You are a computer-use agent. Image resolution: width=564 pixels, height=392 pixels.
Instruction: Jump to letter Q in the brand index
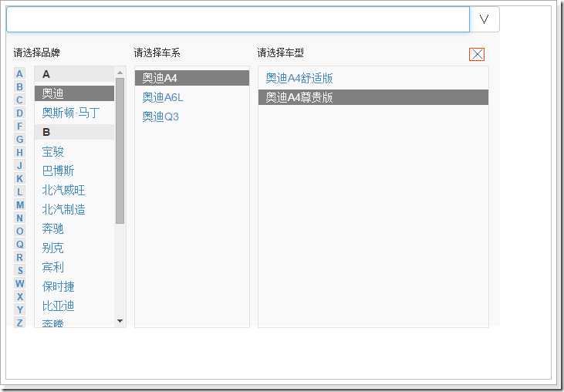(19, 244)
